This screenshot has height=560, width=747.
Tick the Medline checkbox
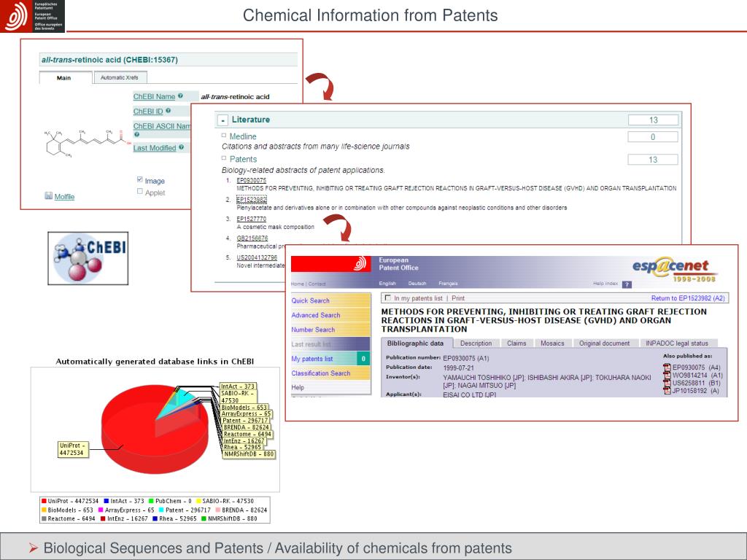(x=223, y=135)
